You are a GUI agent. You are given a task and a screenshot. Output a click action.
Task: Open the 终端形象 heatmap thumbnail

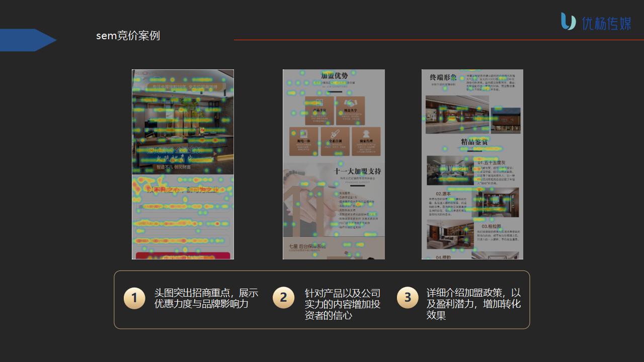click(472, 164)
